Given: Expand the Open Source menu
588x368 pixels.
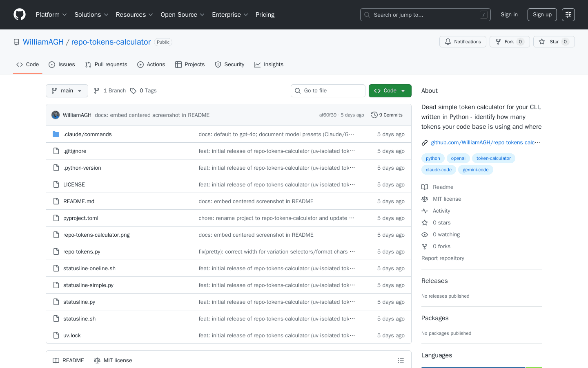Looking at the screenshot, I should (182, 15).
